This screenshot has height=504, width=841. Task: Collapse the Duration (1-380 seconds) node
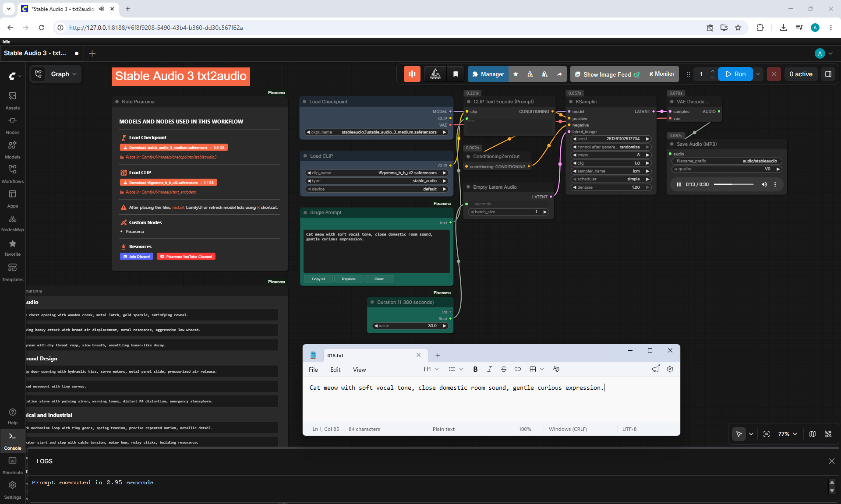coord(372,302)
